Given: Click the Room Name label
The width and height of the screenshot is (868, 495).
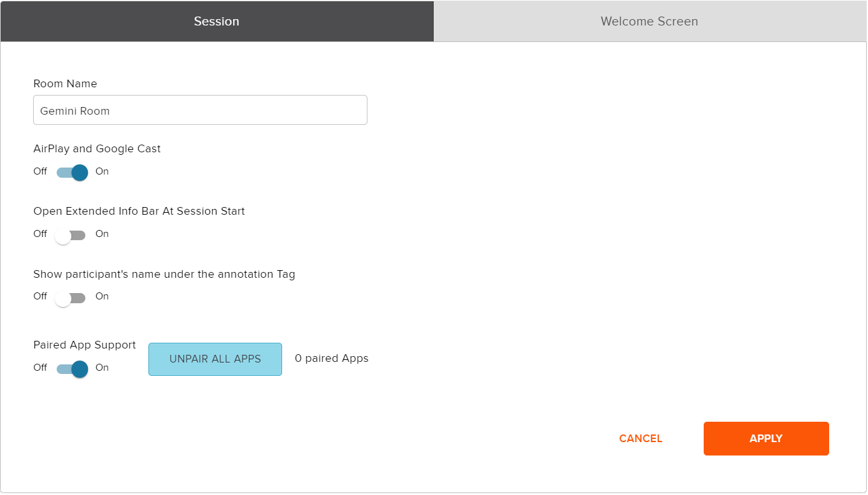Looking at the screenshot, I should [65, 83].
